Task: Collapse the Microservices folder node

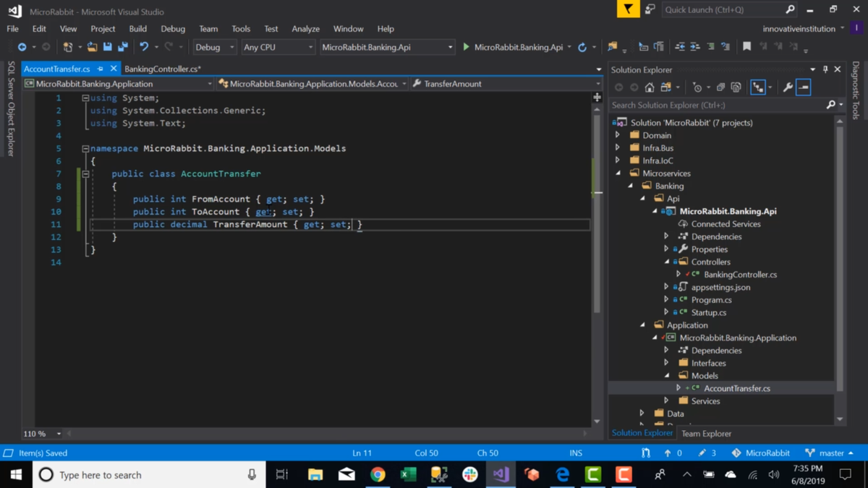Action: [618, 174]
